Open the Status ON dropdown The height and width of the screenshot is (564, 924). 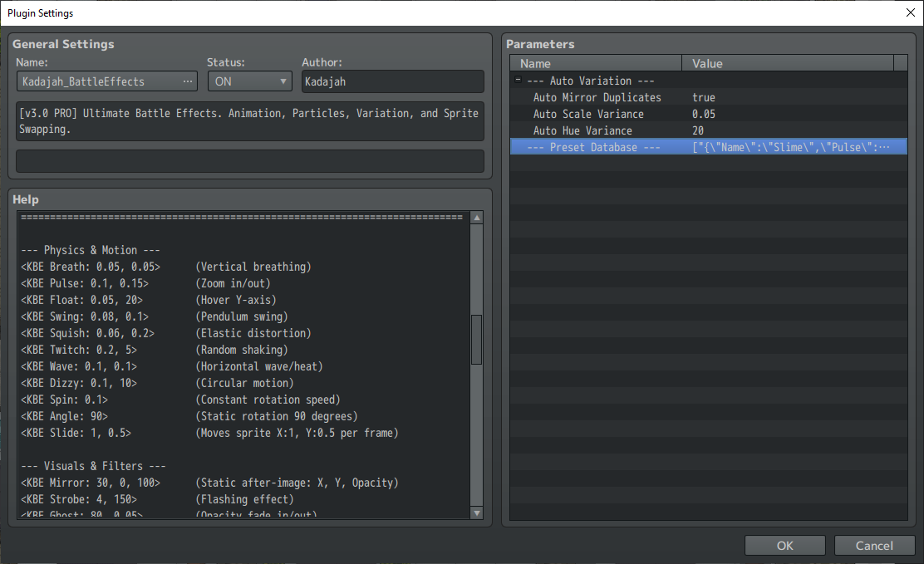250,81
